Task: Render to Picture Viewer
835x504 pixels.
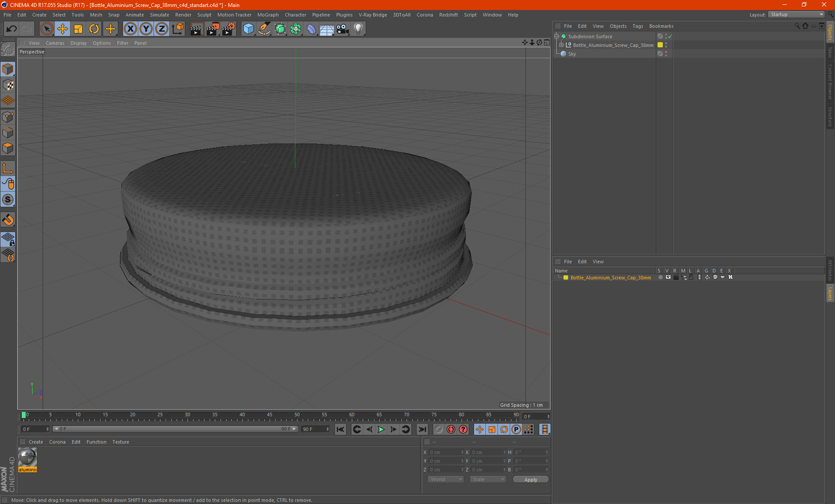Action: pos(213,29)
